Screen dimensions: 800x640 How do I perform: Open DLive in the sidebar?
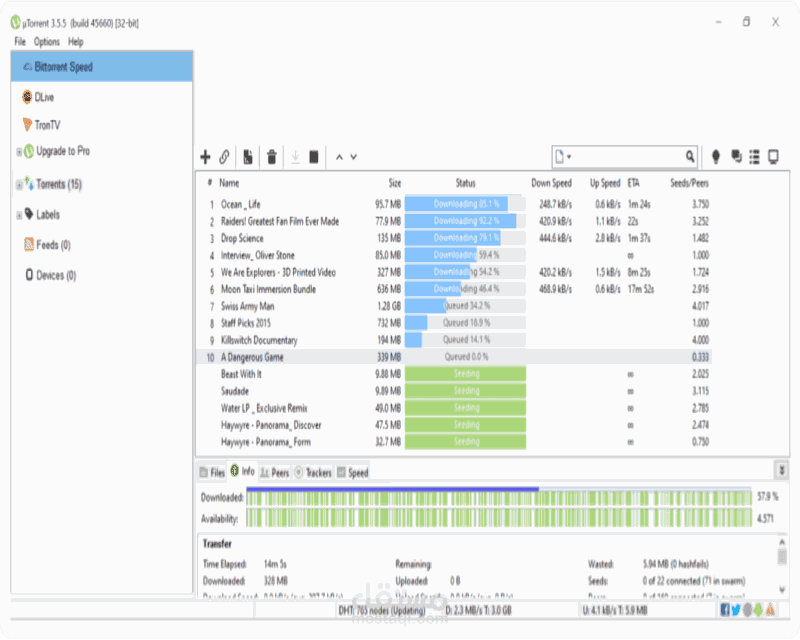44,97
